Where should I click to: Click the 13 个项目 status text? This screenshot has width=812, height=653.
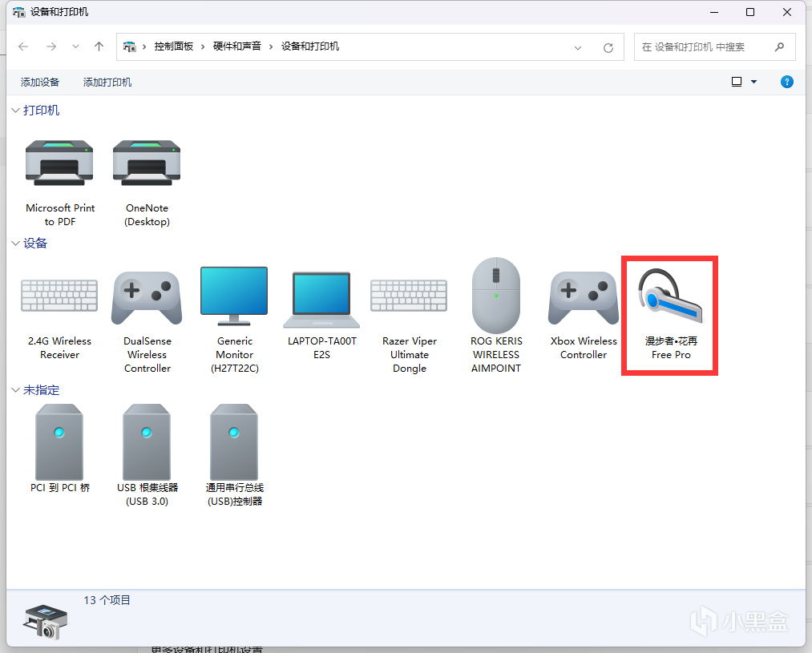107,600
